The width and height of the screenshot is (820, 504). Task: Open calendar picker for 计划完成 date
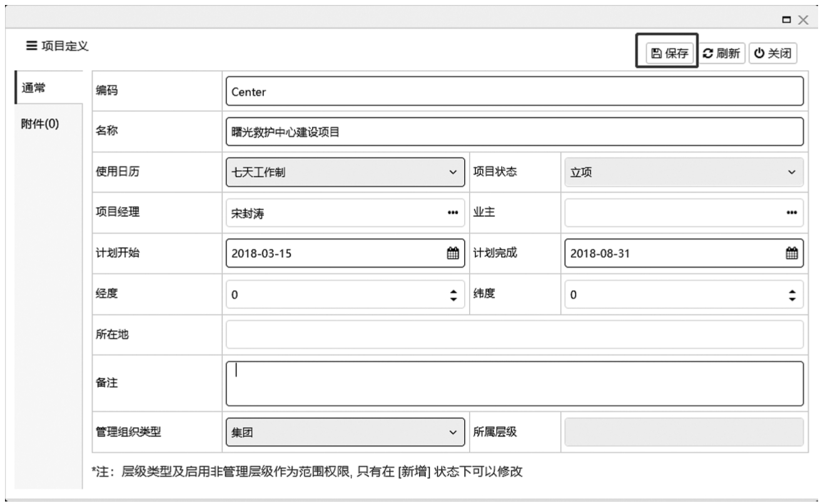tap(791, 253)
